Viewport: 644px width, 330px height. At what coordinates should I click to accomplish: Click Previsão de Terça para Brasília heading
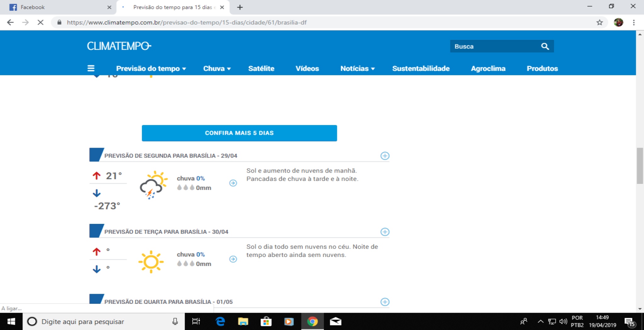(x=166, y=232)
